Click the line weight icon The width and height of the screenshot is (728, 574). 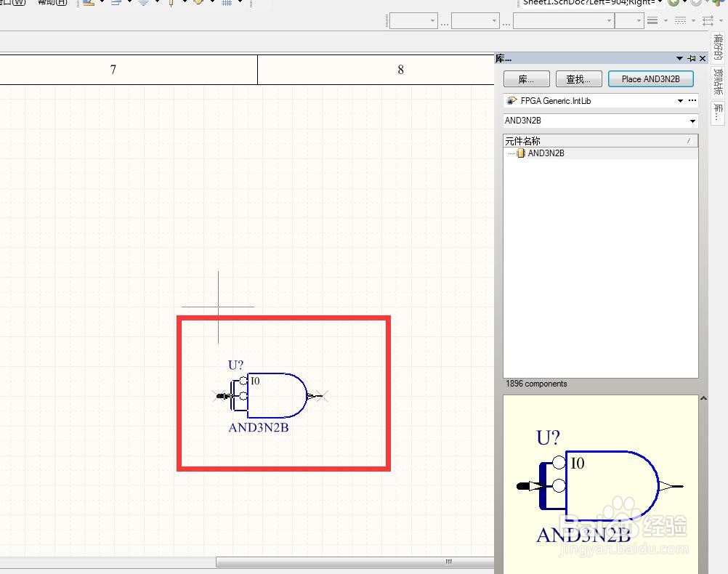coord(652,21)
